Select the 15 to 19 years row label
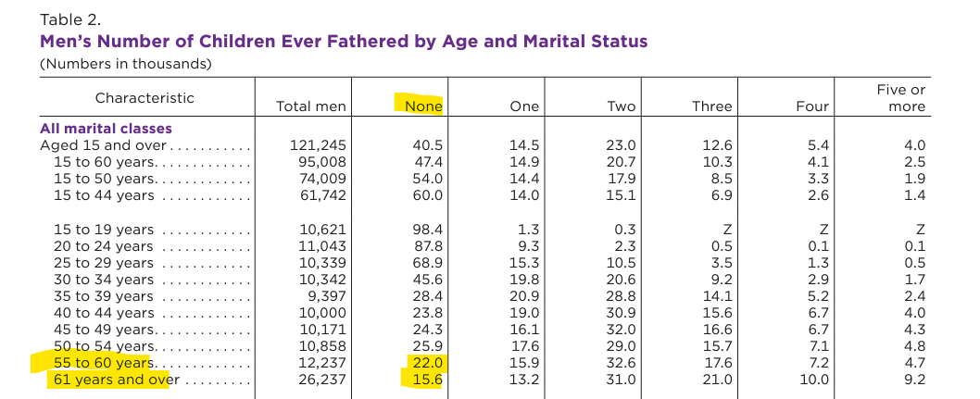The width and height of the screenshot is (980, 399). pyautogui.click(x=103, y=230)
